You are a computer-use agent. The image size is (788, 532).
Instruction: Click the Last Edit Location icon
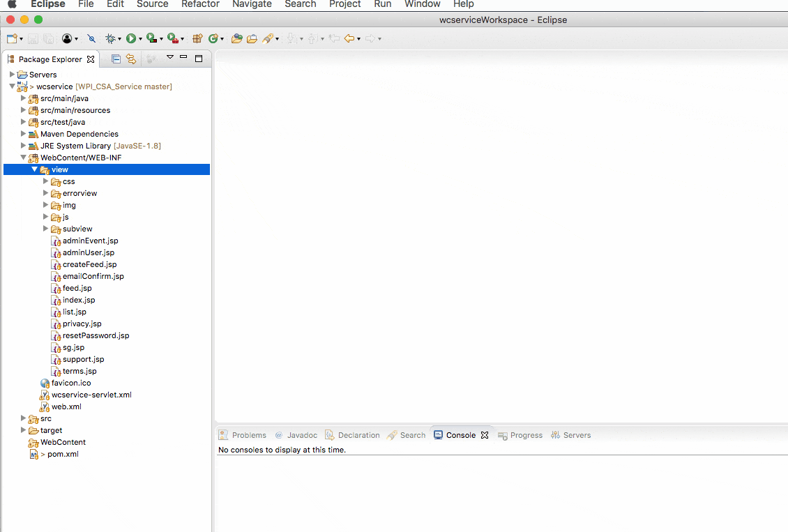pyautogui.click(x=334, y=38)
